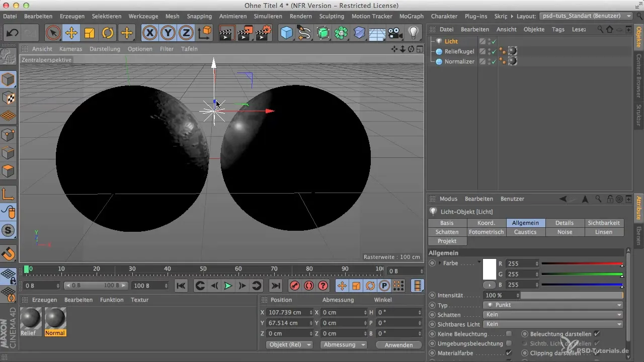
Task: Open the Caustics tab
Action: point(525,232)
